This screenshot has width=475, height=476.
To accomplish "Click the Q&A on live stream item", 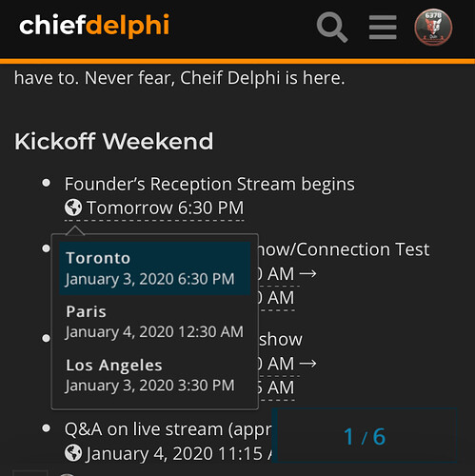I will [168, 429].
